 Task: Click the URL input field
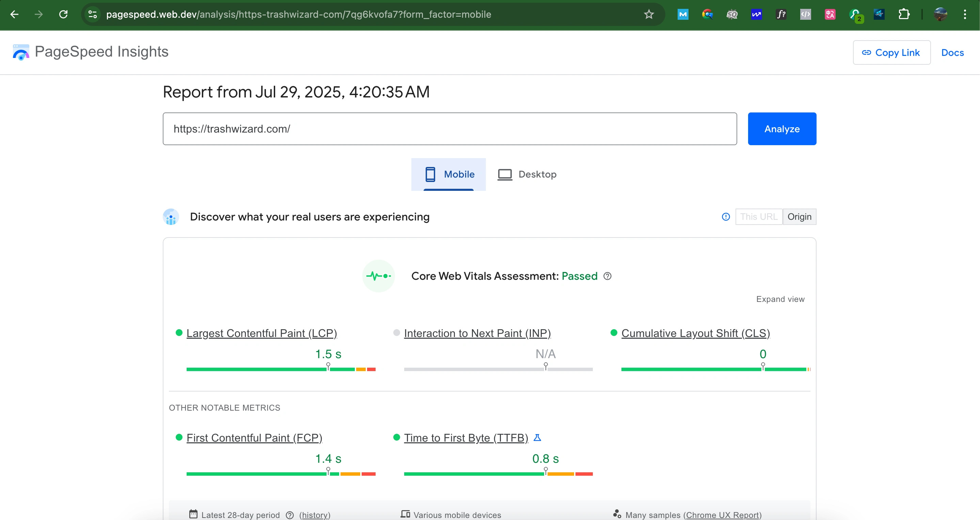(x=449, y=129)
